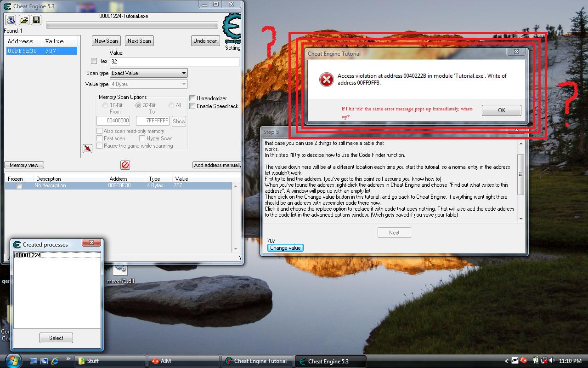588x368 pixels.
Task: Select process 00001224 in Created processes
Action: [x=28, y=254]
